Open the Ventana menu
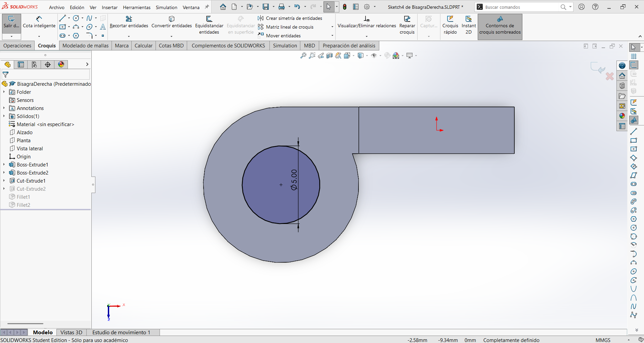Image resolution: width=644 pixels, height=343 pixels. pos(191,7)
